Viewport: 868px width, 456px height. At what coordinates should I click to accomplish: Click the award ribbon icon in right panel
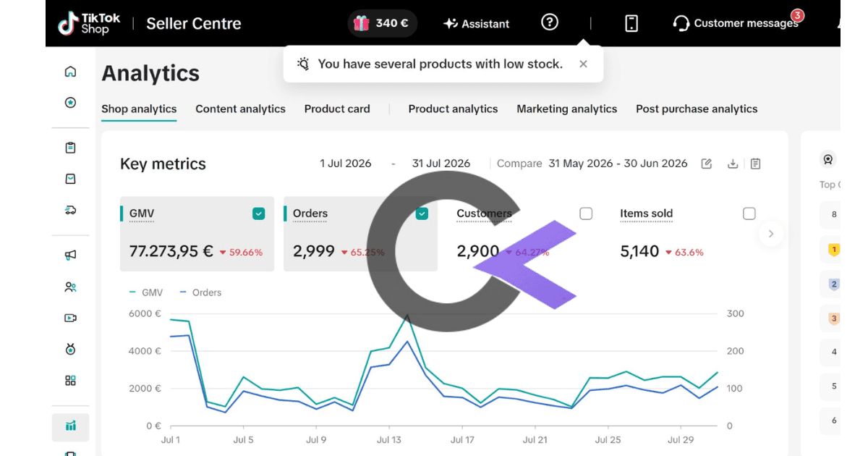pyautogui.click(x=828, y=159)
